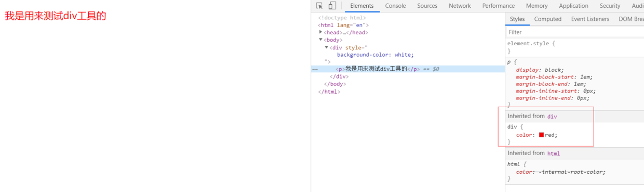Collapse the div style element node
Screen dimensions: 644x192
coord(327,47)
